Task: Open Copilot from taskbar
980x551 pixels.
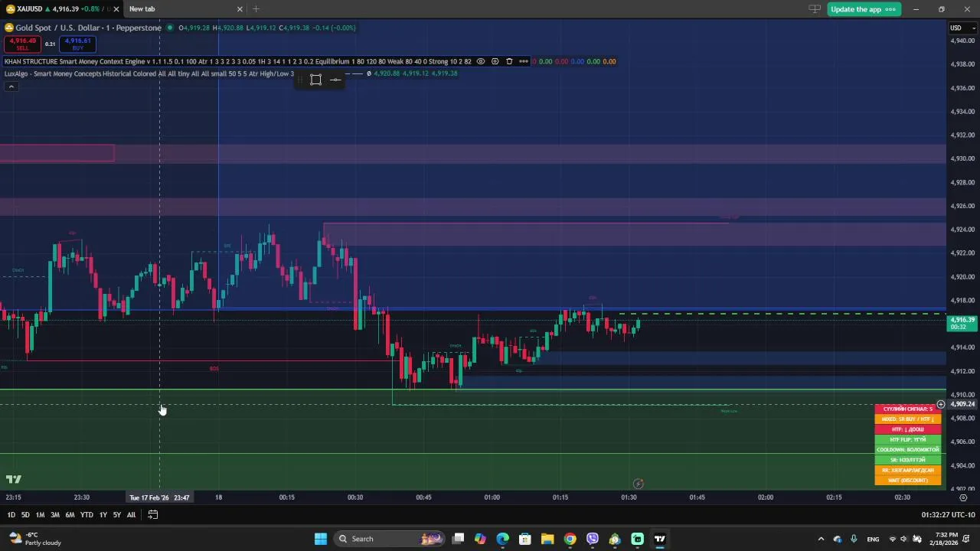Action: [480, 539]
